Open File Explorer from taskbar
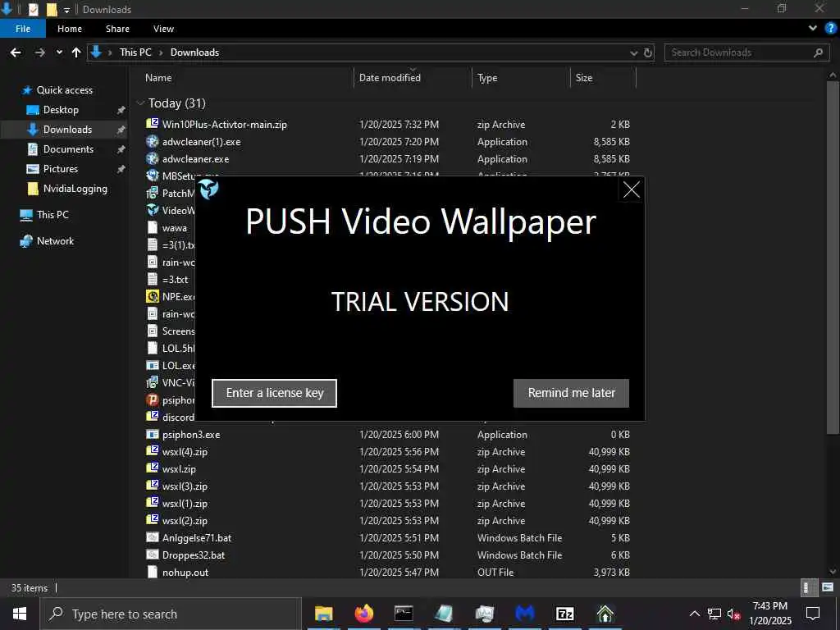 pos(323,614)
